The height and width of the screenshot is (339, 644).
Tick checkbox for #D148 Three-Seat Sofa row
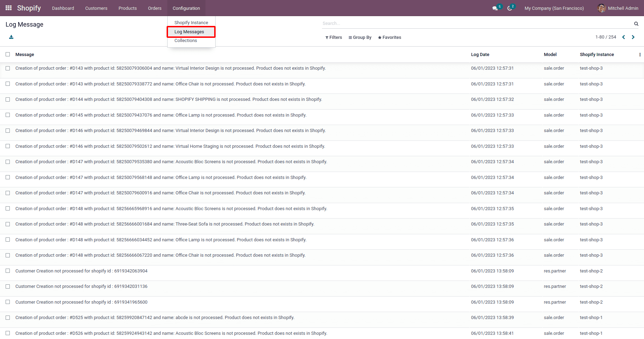(x=8, y=224)
